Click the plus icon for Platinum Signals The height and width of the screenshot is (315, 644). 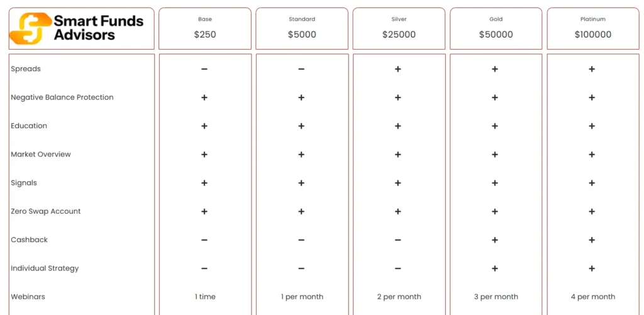(x=592, y=183)
